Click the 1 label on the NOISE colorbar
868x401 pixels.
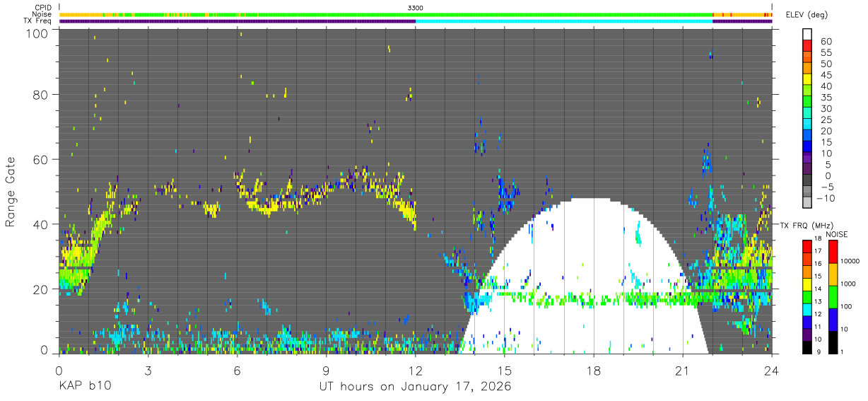tap(841, 352)
